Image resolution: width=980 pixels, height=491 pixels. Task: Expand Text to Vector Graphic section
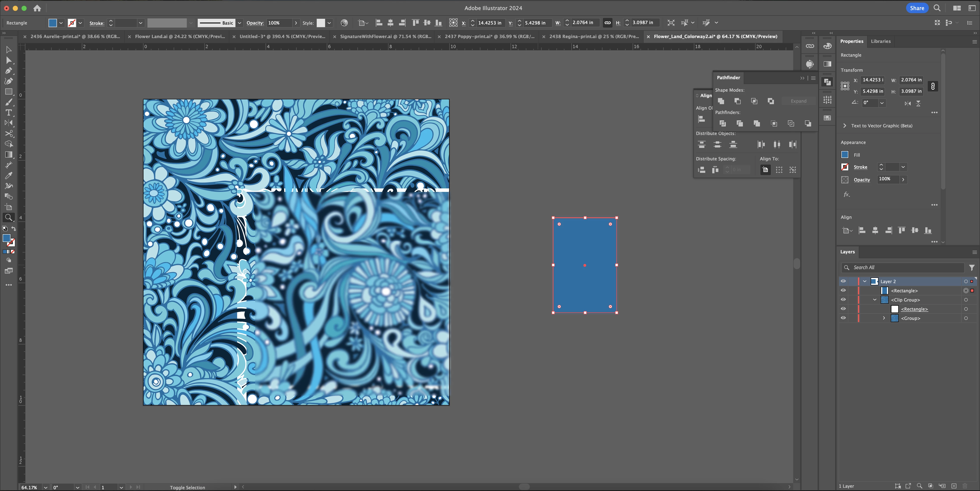pos(845,126)
